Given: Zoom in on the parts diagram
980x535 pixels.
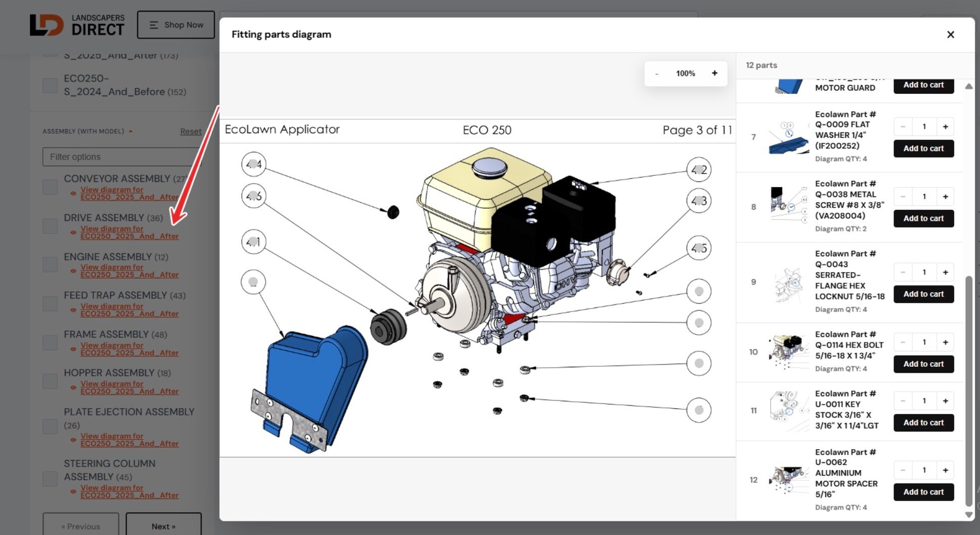Looking at the screenshot, I should [714, 73].
